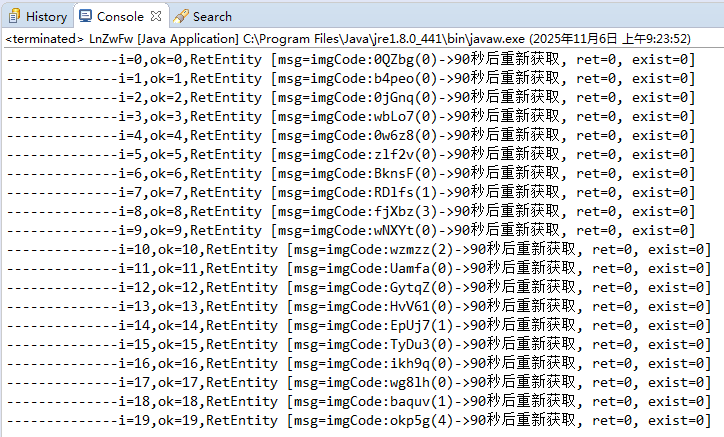Click console line containing imgCode:wzmzz
Image resolution: width=724 pixels, height=437 pixels.
pos(359,249)
